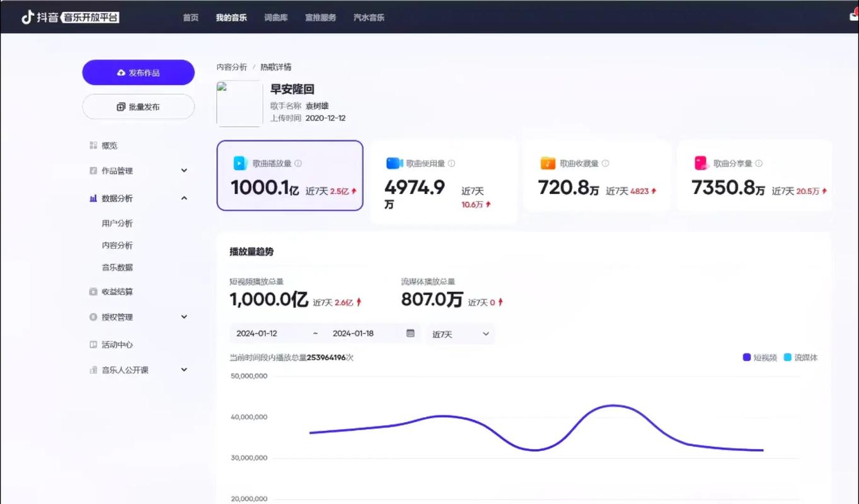Click the video icon on 歌曲使用量 card
Image resolution: width=859 pixels, height=504 pixels.
[393, 163]
